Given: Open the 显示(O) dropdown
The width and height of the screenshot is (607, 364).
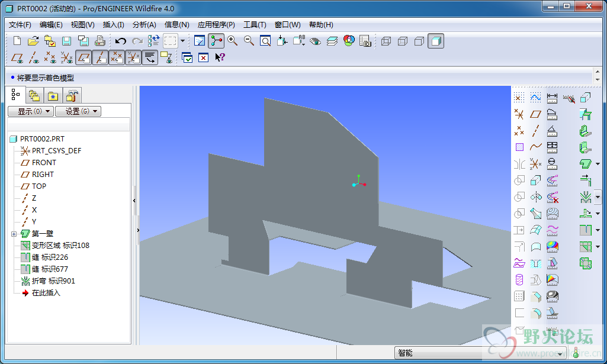Looking at the screenshot, I should [x=31, y=111].
